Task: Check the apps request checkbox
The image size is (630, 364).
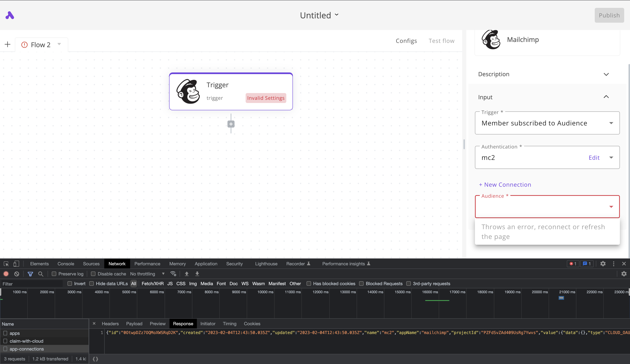Action: tap(5, 333)
